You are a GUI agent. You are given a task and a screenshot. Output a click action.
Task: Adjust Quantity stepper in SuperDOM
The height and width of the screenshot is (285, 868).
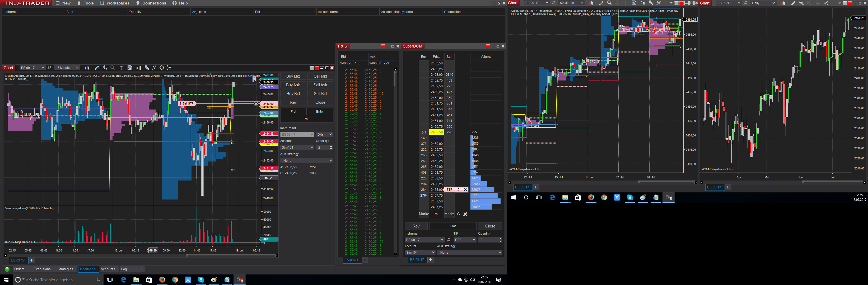click(x=500, y=240)
